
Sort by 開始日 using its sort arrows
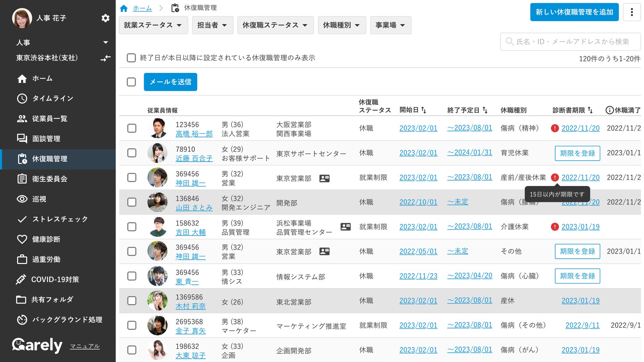[x=424, y=110]
